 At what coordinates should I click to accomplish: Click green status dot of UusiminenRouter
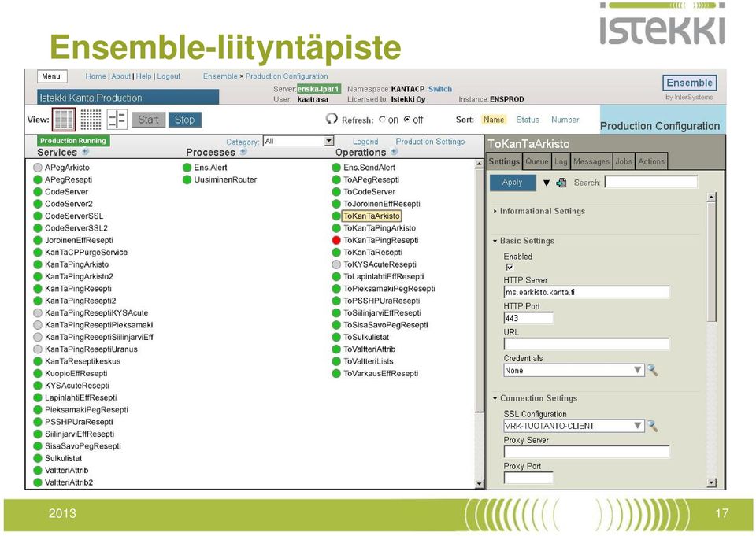tap(187, 179)
